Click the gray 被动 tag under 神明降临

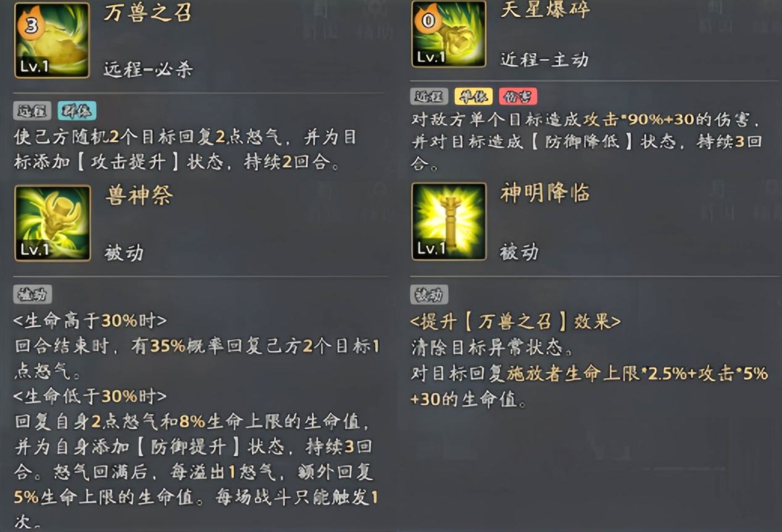429,294
